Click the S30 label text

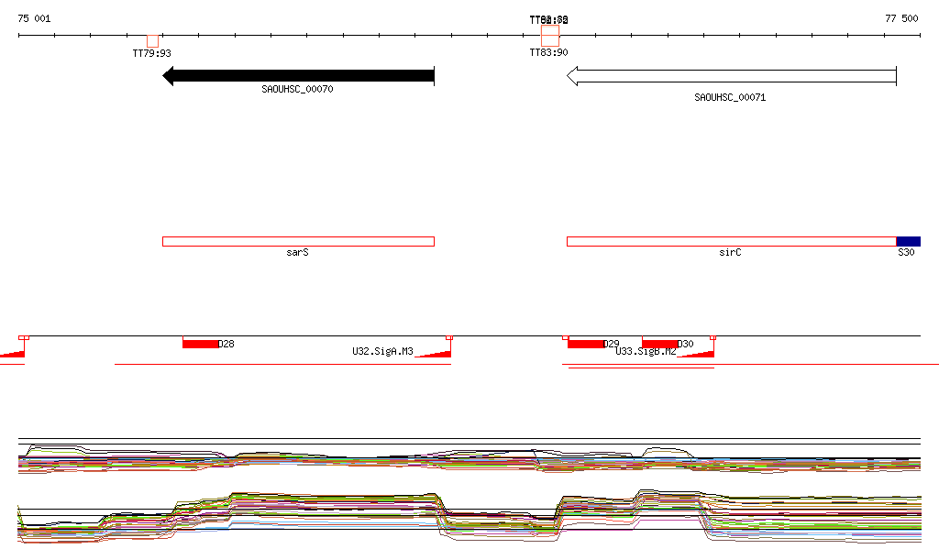tap(906, 252)
